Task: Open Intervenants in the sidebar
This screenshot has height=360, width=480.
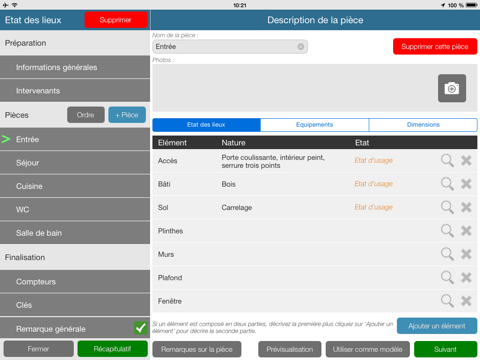Action: [x=75, y=91]
